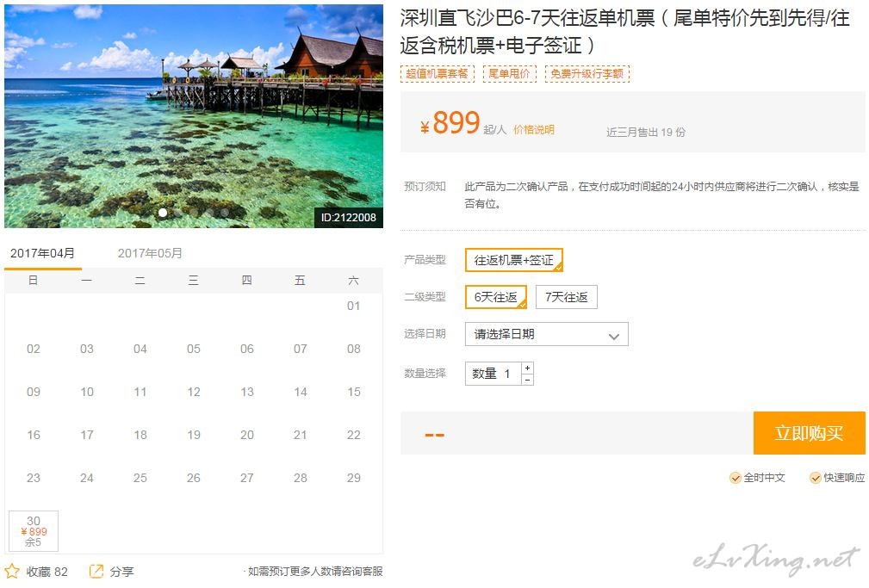This screenshot has height=588, width=869.
Task: Click the 选择日期 label
Action: pyautogui.click(x=425, y=333)
